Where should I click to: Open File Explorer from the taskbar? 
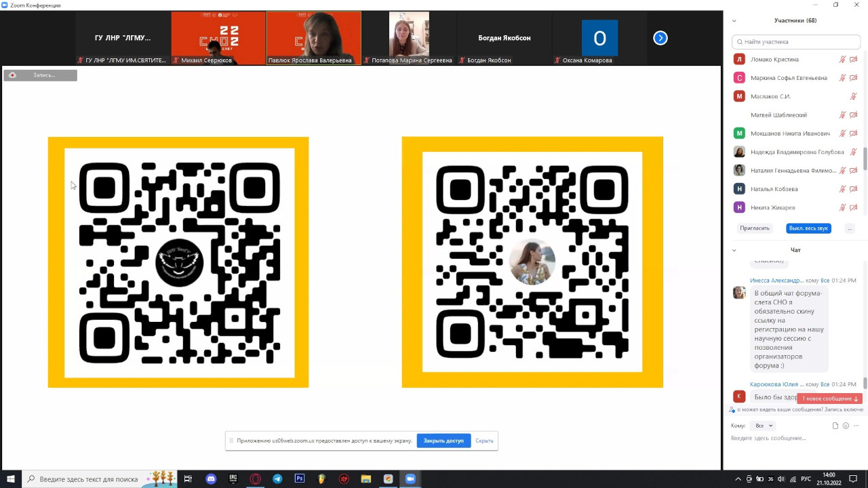tap(366, 479)
